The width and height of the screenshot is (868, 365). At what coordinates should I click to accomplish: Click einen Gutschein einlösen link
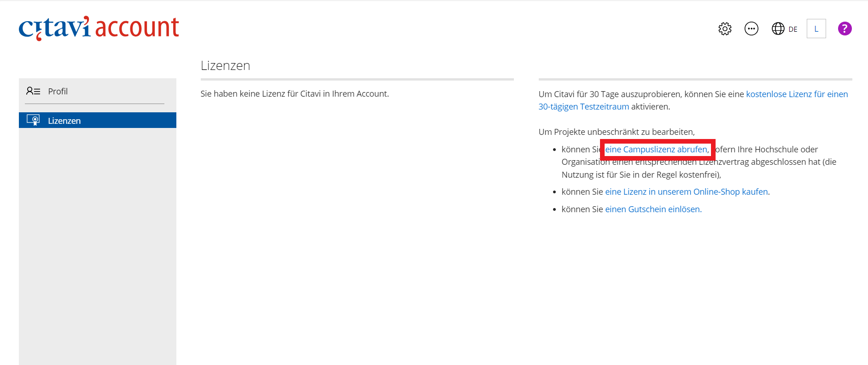653,209
